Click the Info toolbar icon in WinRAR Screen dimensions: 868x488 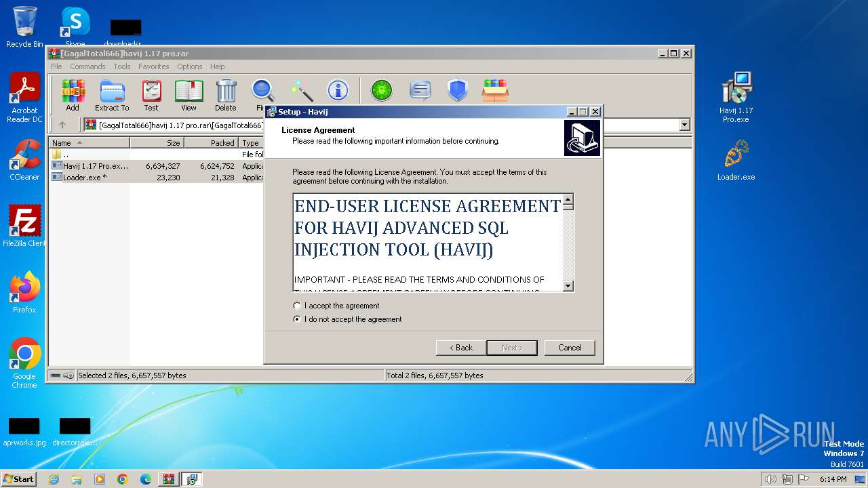(338, 90)
